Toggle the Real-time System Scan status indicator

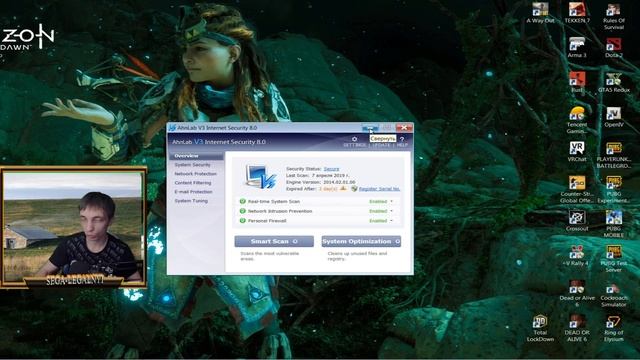coord(242,201)
